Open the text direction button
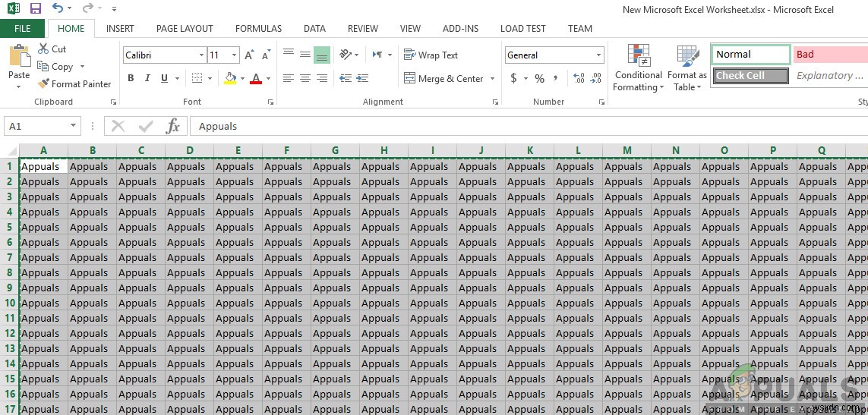 pos(382,54)
